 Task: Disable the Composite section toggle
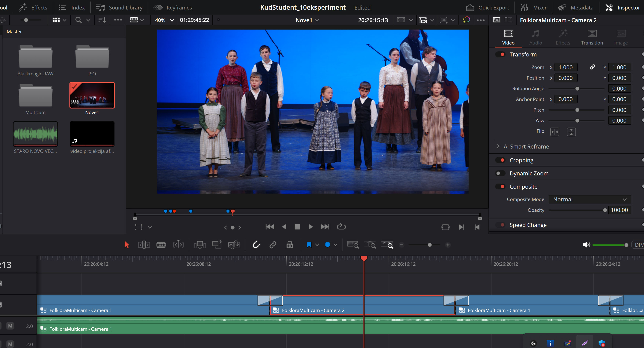pyautogui.click(x=500, y=187)
